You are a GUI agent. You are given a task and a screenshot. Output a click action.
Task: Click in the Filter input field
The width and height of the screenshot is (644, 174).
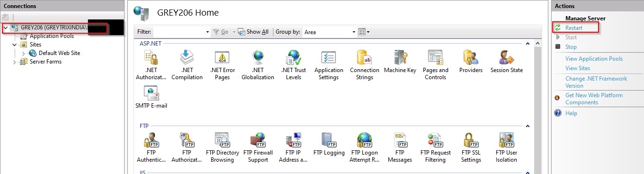click(x=179, y=32)
